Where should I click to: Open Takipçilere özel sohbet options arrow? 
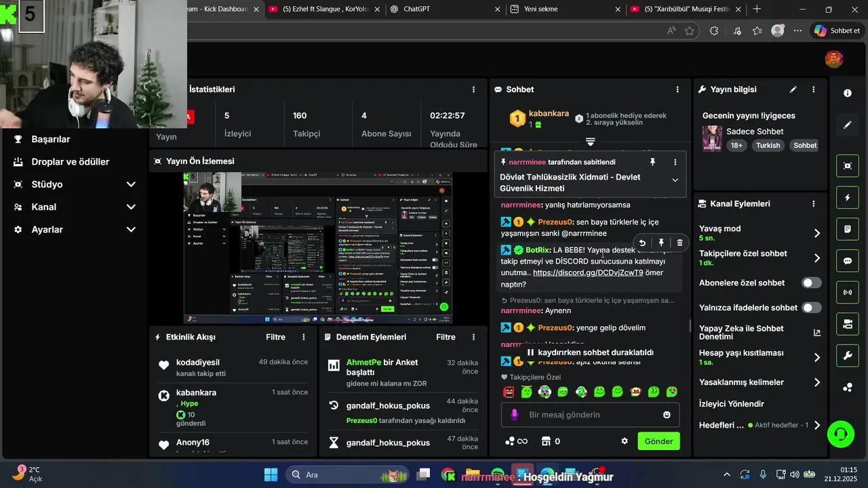pos(816,258)
